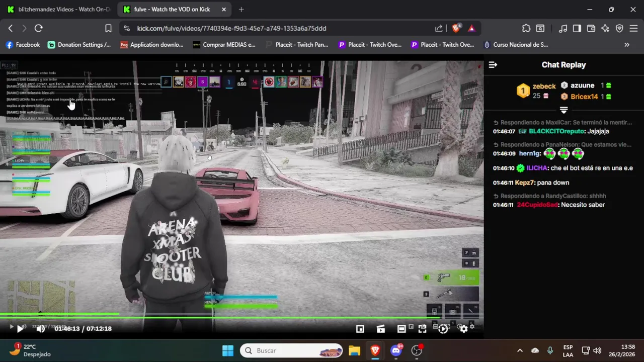The height and width of the screenshot is (362, 644).
Task: Click the 24CupidoSad username in chat
Action: click(537, 205)
